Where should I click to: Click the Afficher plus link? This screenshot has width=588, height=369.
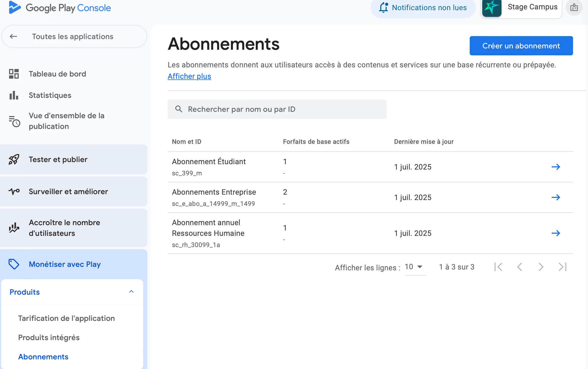pyautogui.click(x=189, y=76)
